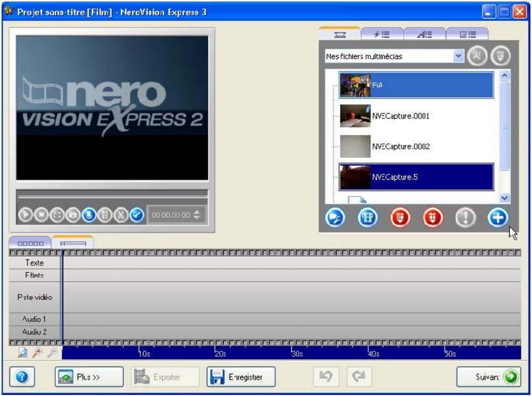Image resolution: width=532 pixels, height=396 pixels.
Task: Click the blue checkmark icon
Action: coord(137,215)
